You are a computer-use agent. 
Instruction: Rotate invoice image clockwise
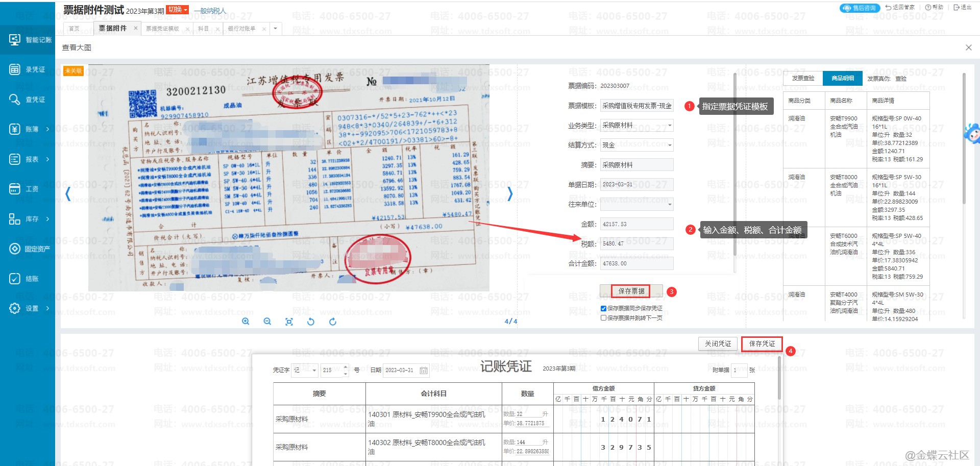pos(333,322)
